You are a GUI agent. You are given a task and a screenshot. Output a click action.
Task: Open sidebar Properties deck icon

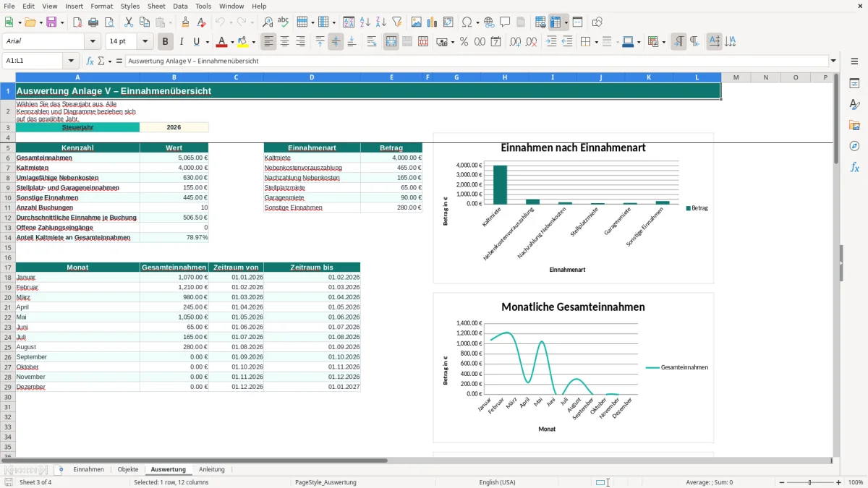click(854, 84)
